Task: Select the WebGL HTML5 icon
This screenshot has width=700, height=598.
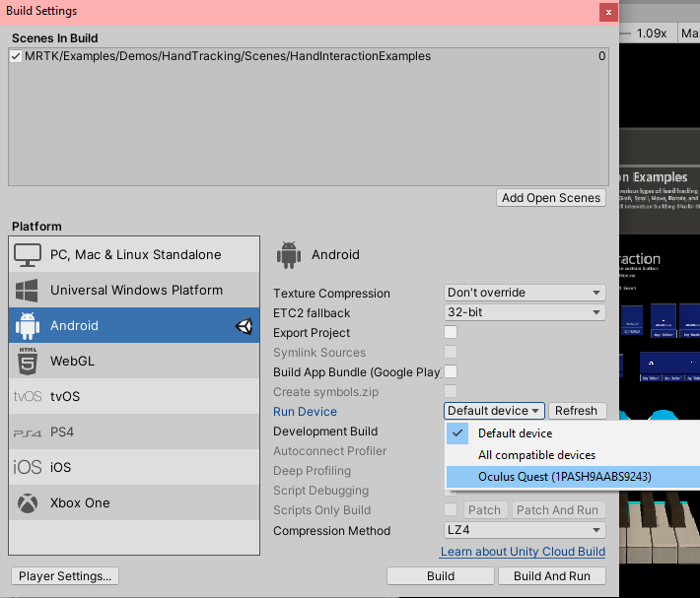Action: click(27, 361)
